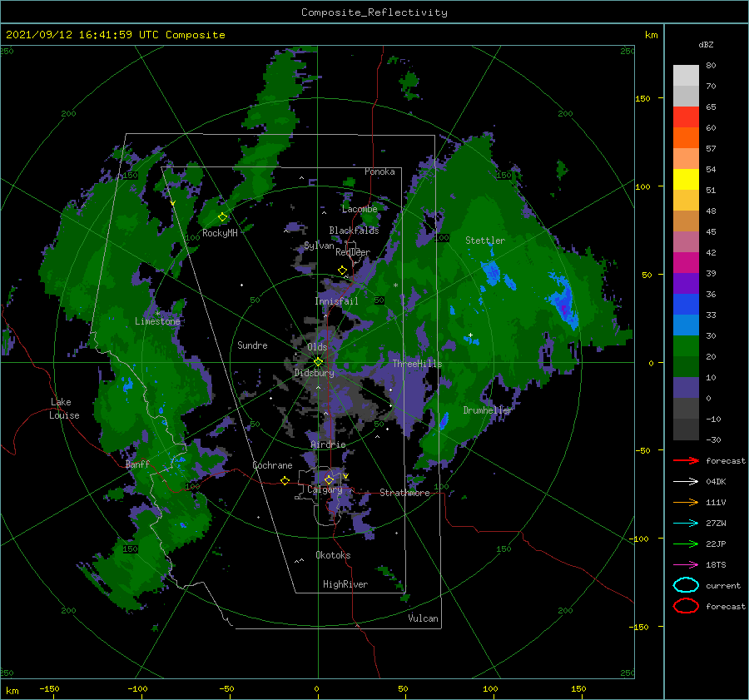Click the Drumheller city label
The height and width of the screenshot is (700, 749).
[487, 410]
